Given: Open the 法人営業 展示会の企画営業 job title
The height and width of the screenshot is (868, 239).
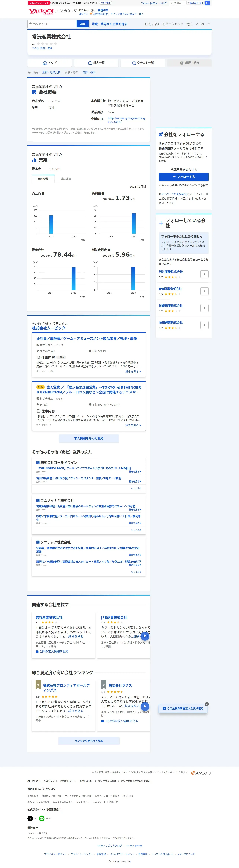Looking at the screenshot, I should tap(89, 390).
